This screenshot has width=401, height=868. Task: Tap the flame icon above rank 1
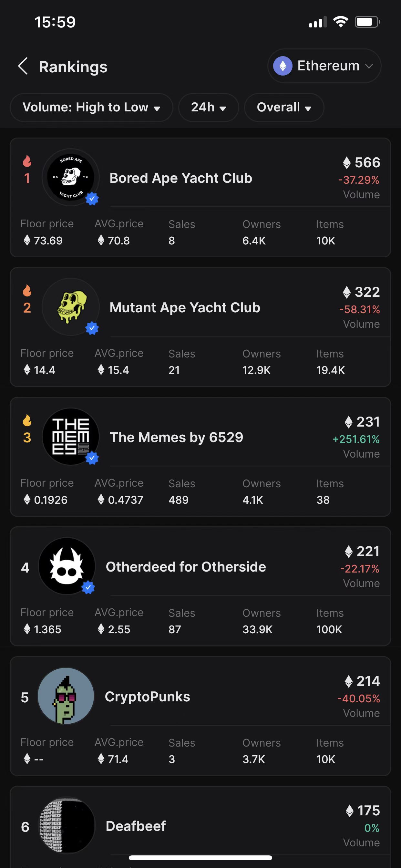(x=27, y=161)
